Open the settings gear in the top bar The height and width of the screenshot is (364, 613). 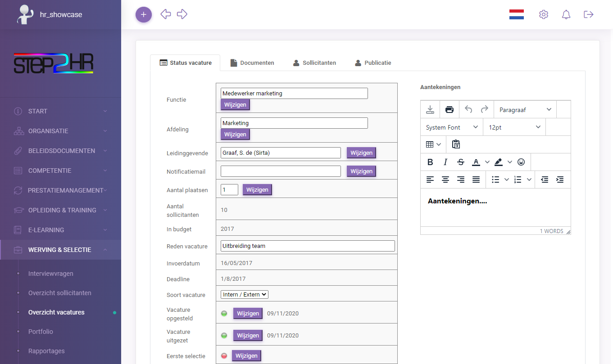pos(543,14)
